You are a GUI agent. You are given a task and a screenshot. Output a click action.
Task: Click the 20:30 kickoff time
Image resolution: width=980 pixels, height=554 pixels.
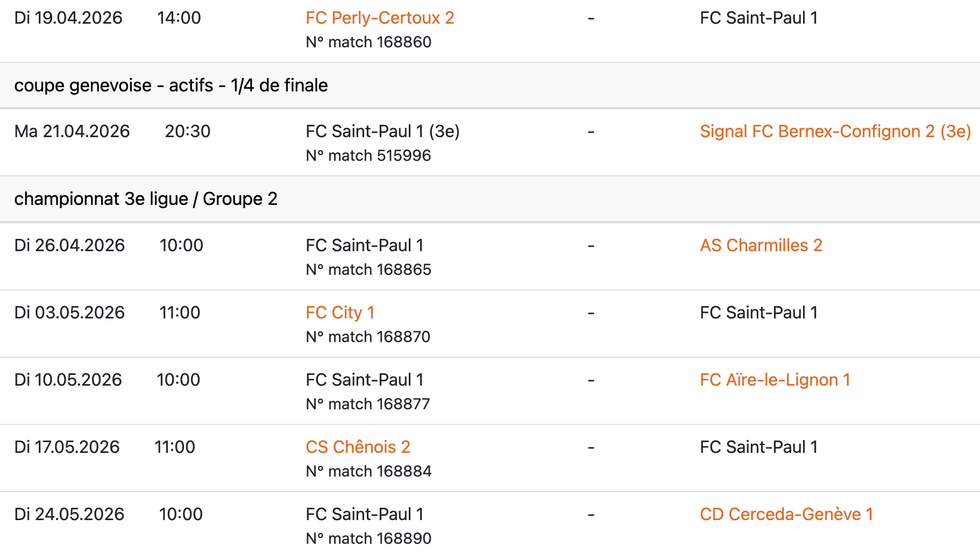pos(187,132)
